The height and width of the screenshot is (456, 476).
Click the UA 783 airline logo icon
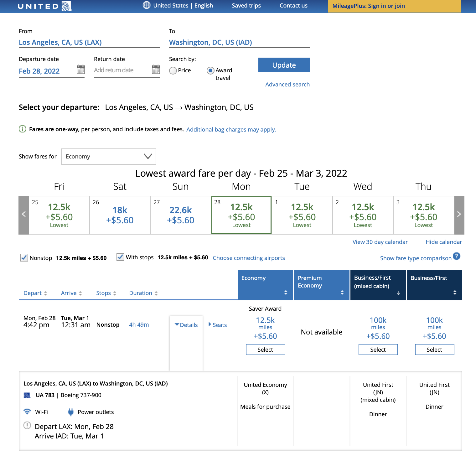coord(27,395)
